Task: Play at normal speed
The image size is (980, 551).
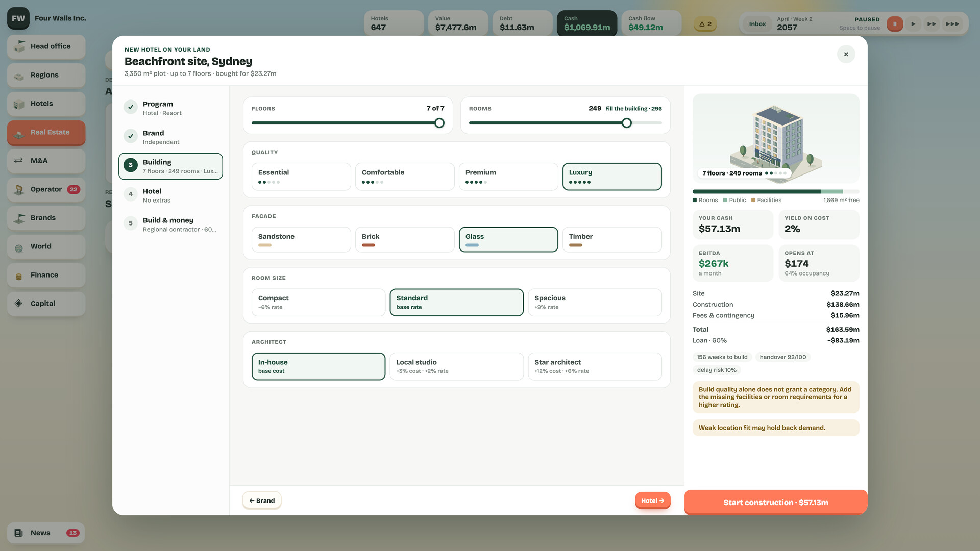Action: click(x=913, y=24)
